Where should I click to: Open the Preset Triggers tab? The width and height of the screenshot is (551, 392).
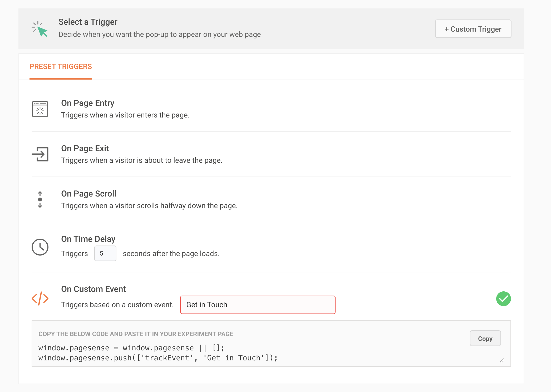point(61,67)
